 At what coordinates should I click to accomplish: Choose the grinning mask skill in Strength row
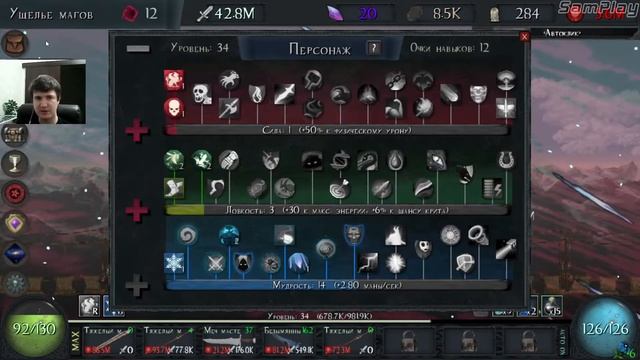(478, 94)
